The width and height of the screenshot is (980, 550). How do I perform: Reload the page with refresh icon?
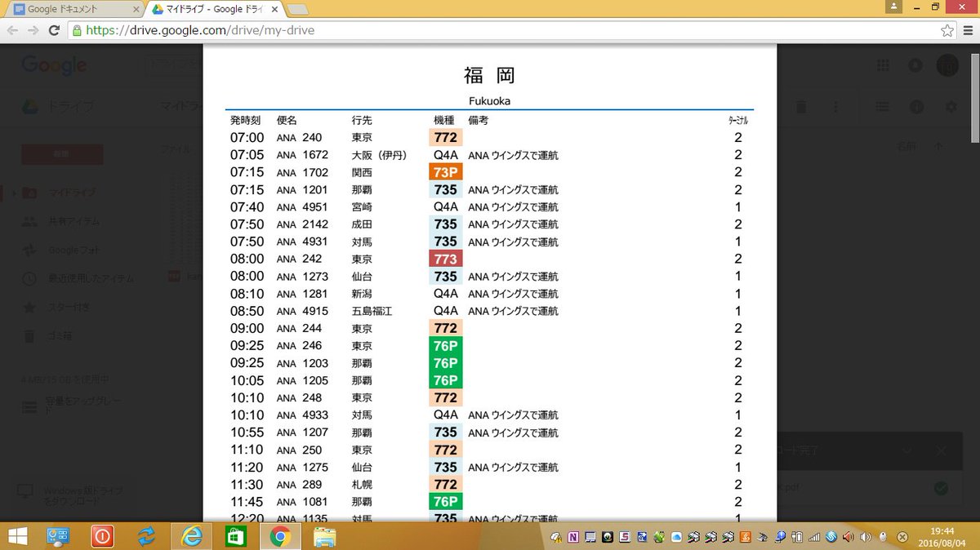pyautogui.click(x=55, y=31)
